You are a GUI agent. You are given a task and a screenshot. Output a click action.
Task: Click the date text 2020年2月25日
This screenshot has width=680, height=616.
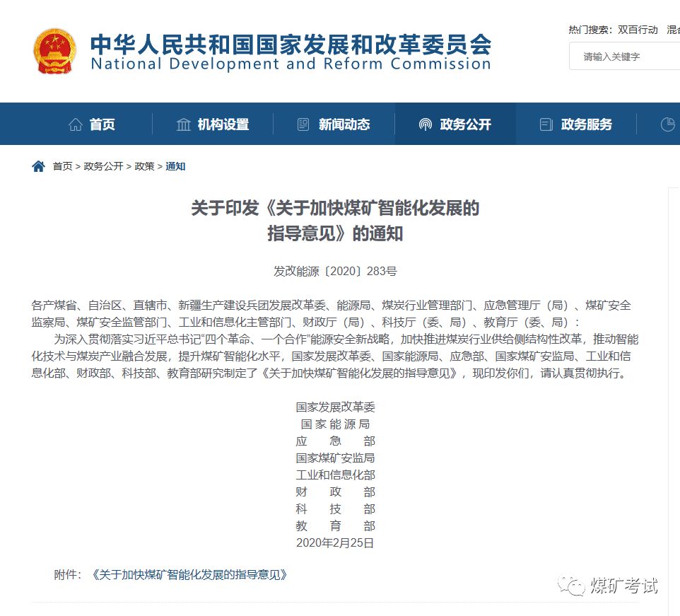point(335,542)
